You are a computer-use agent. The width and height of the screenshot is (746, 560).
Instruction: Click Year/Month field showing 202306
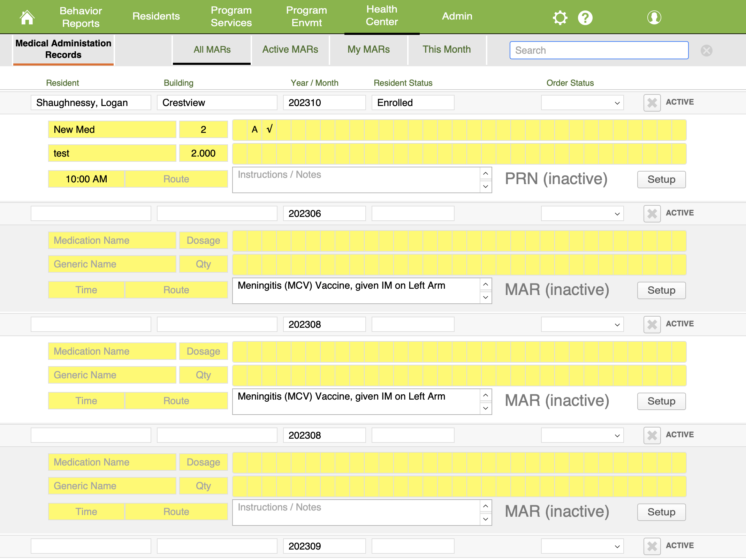click(x=325, y=214)
